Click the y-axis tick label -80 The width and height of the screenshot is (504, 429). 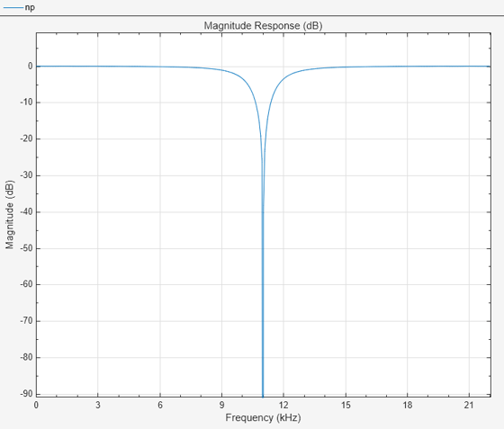26,357
